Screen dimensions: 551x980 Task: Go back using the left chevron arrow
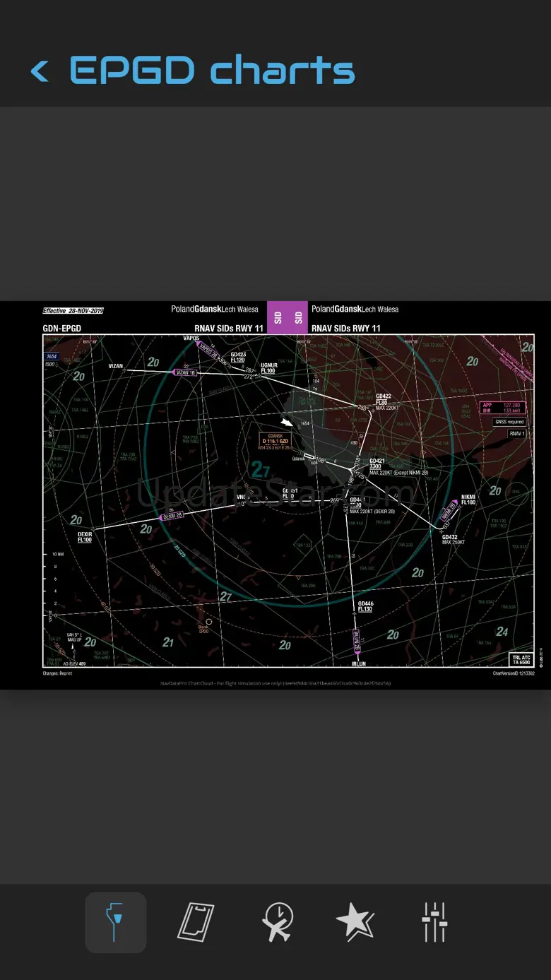[40, 71]
